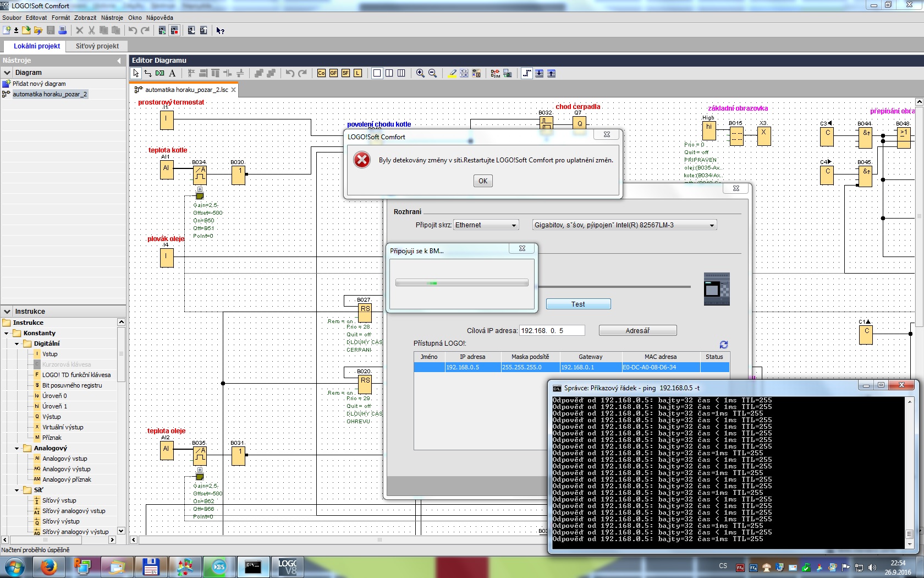Switch to the Síťový projekt tab

click(x=97, y=46)
